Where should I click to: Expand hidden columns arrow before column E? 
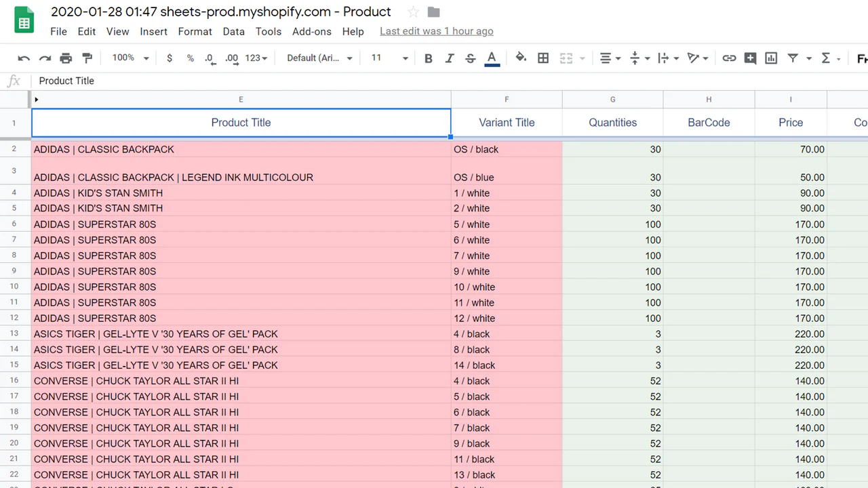pyautogui.click(x=36, y=100)
